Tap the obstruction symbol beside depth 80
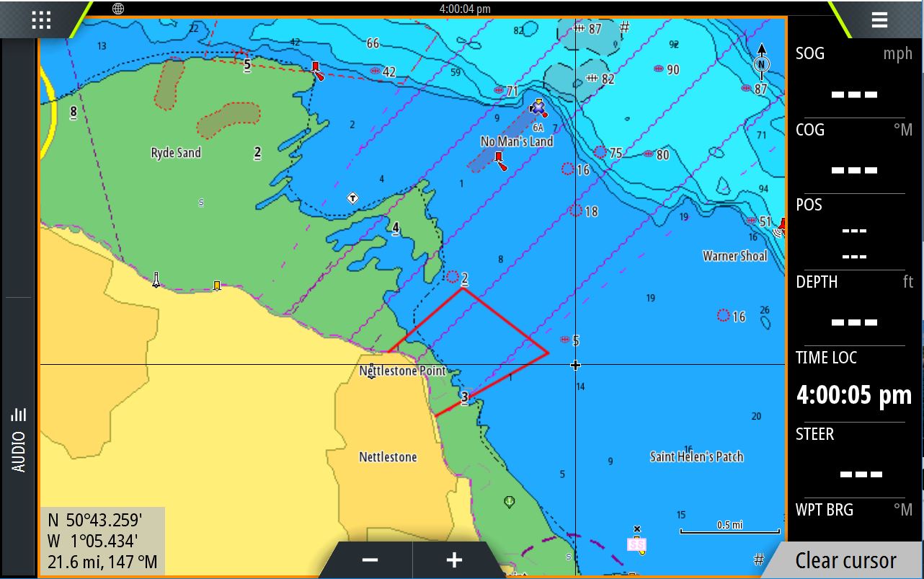This screenshot has height=579, width=924. coord(648,154)
